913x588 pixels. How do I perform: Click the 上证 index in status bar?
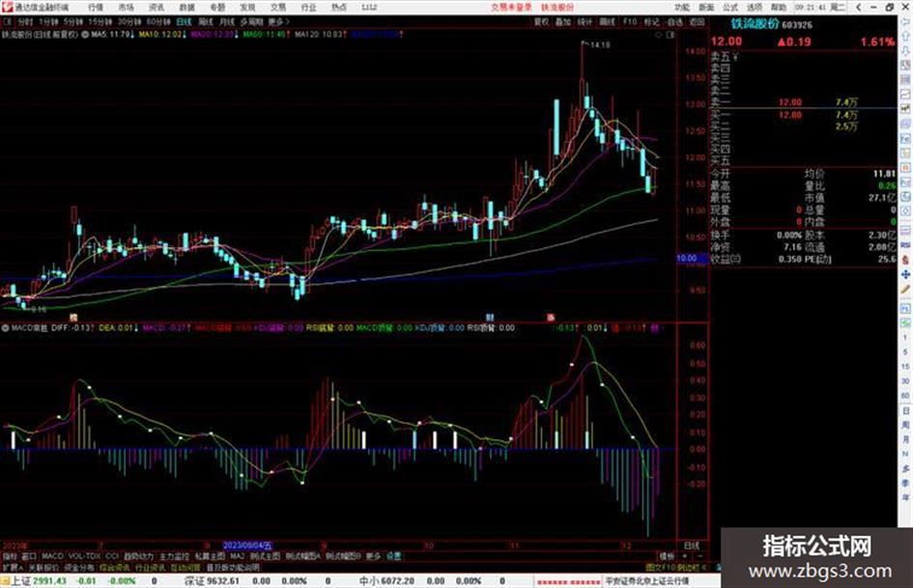tap(19, 581)
